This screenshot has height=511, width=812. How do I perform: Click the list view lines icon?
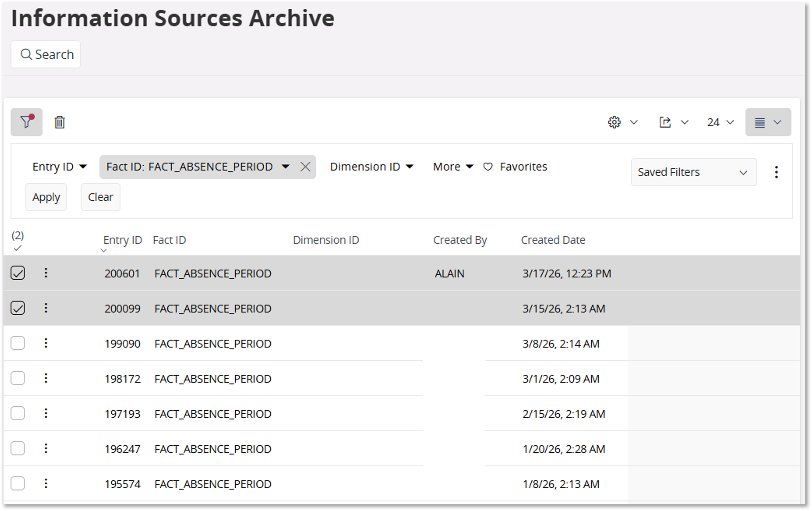click(x=760, y=122)
